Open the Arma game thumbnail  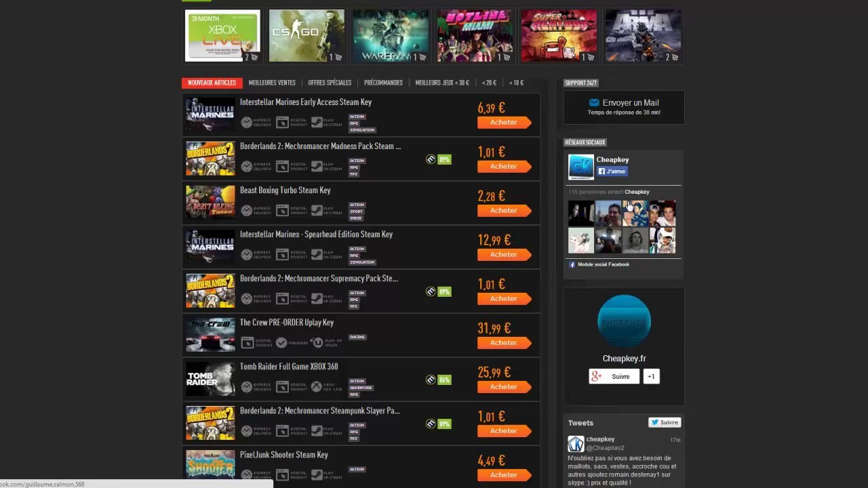click(x=643, y=35)
